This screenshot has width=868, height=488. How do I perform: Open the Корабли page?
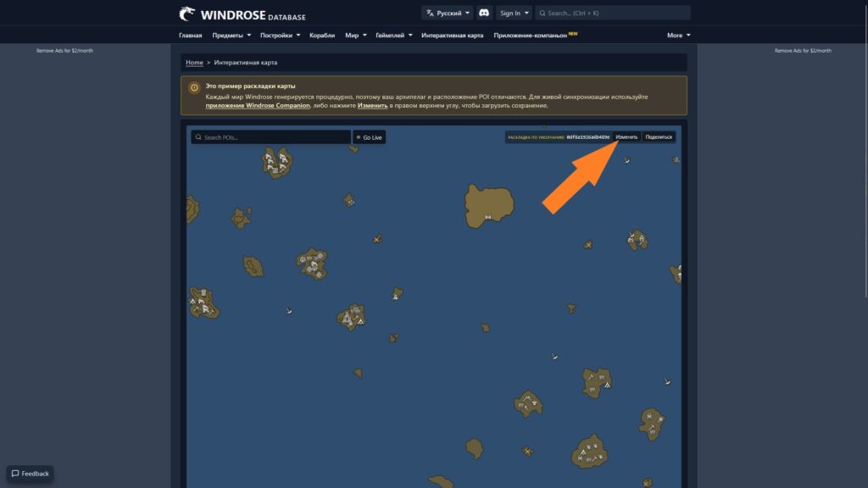pyautogui.click(x=322, y=35)
